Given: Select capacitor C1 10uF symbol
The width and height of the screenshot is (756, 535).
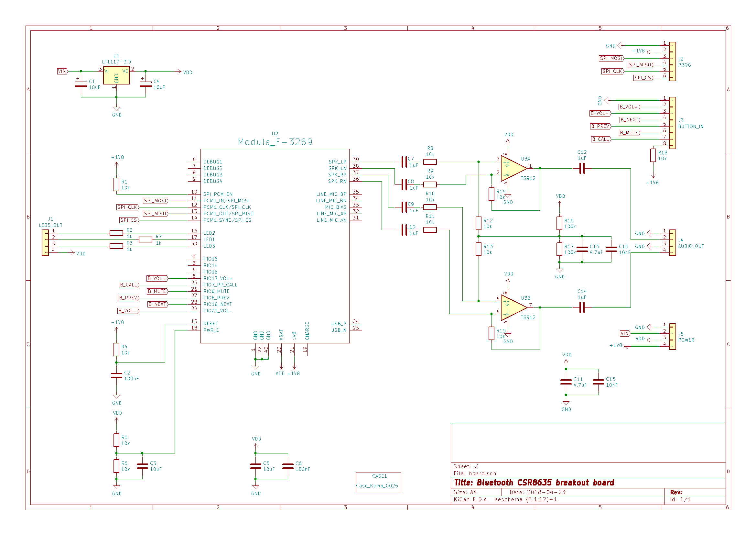Looking at the screenshot, I should coord(81,84).
